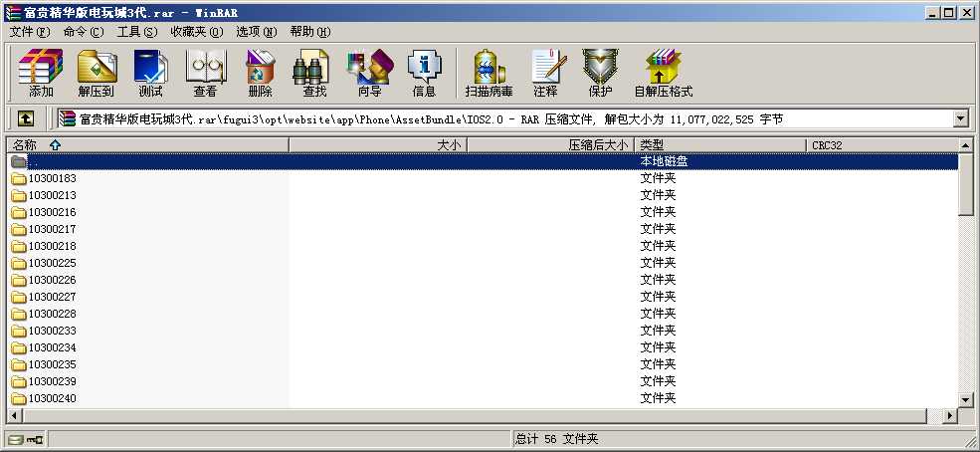Click vertical scrollbar up arrow
Image resolution: width=980 pixels, height=452 pixels.
pyautogui.click(x=966, y=145)
